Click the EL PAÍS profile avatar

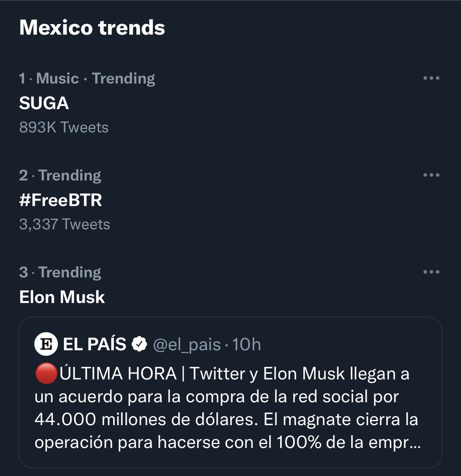(46, 344)
